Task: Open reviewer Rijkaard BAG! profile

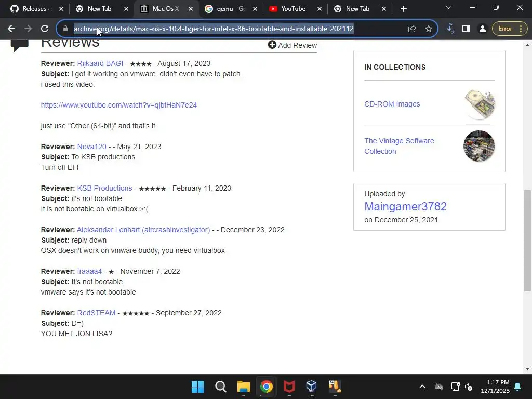Action: tap(100, 63)
